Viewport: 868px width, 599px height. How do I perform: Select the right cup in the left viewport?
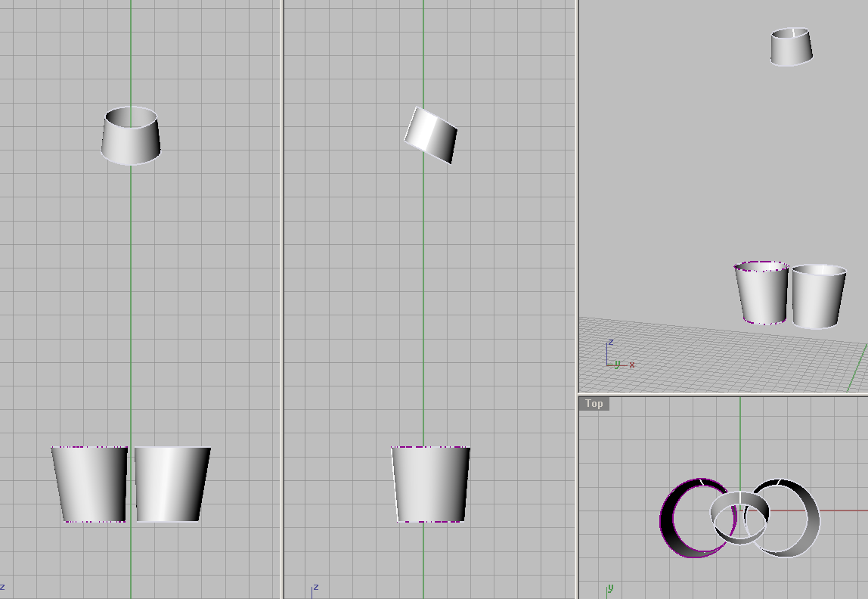pyautogui.click(x=172, y=484)
